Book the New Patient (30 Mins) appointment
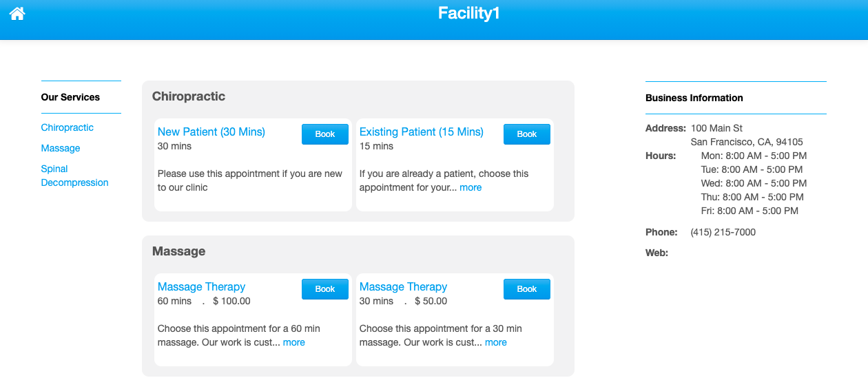Image resolution: width=868 pixels, height=389 pixels. point(325,134)
